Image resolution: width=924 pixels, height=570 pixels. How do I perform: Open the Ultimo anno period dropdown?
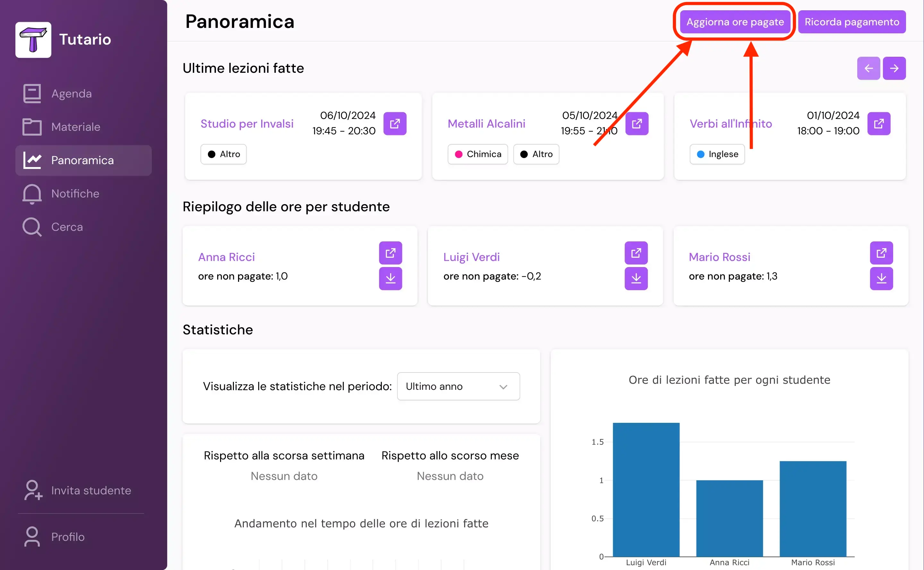[458, 386]
